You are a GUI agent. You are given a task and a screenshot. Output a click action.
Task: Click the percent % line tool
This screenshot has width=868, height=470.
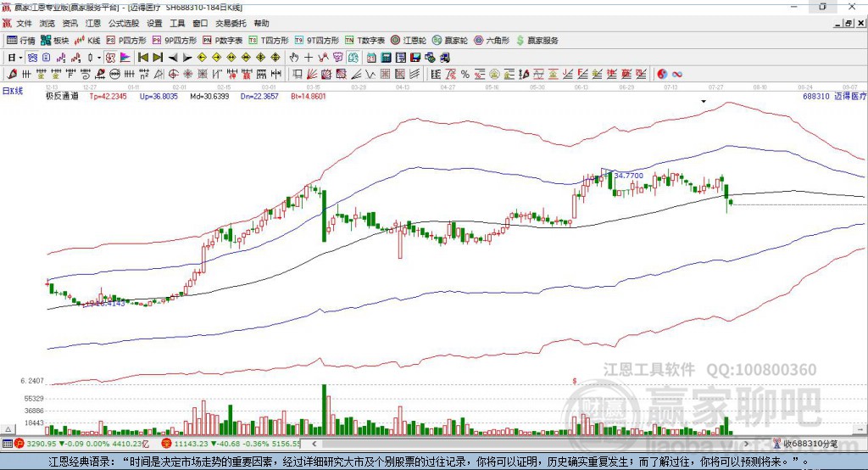(x=465, y=74)
